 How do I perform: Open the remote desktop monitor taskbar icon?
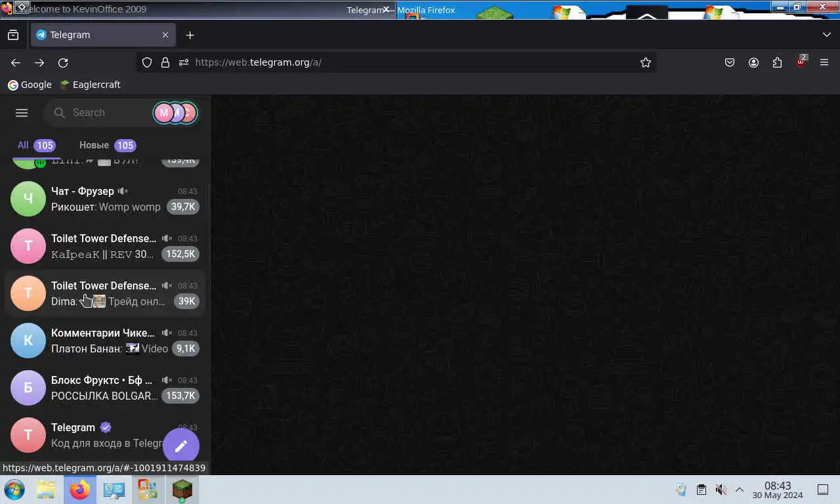(114, 490)
